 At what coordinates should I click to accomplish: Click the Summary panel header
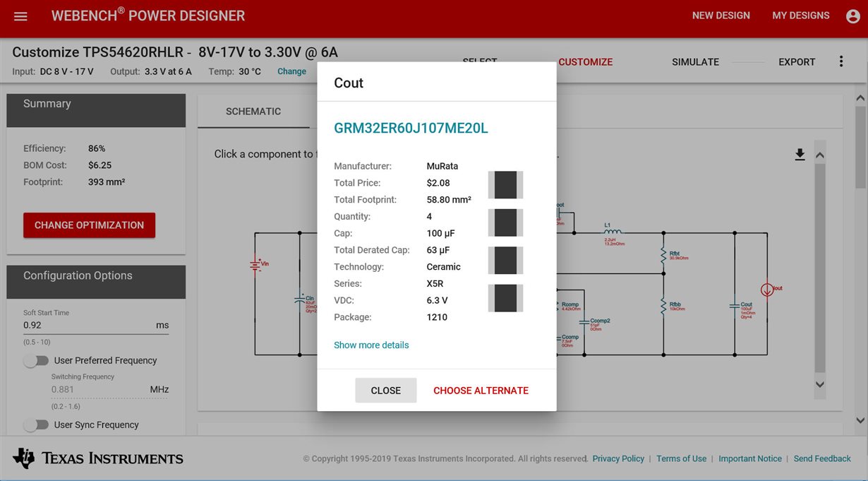pos(96,110)
